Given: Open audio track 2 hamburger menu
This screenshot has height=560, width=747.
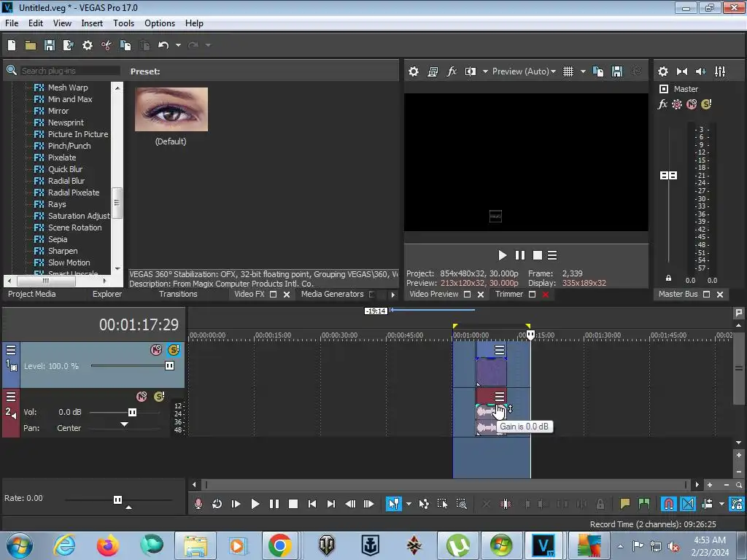Looking at the screenshot, I should [x=11, y=397].
